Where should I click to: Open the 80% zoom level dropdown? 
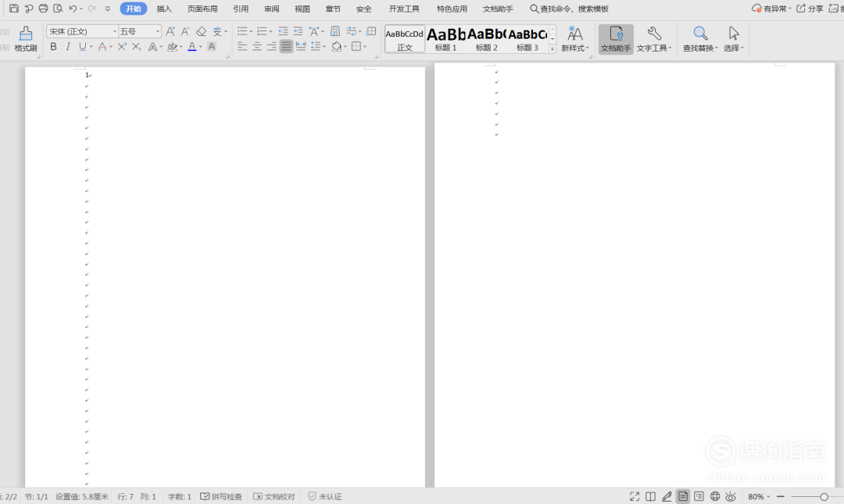pyautogui.click(x=758, y=496)
